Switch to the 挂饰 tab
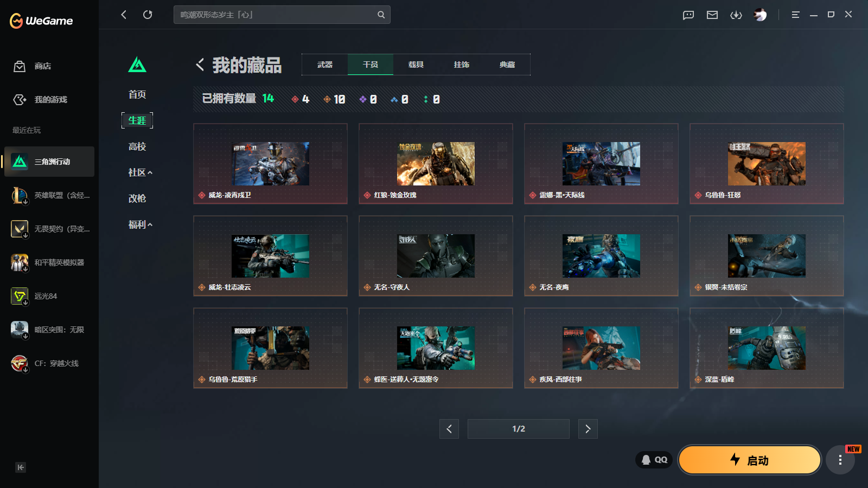868x488 pixels. coord(462,65)
